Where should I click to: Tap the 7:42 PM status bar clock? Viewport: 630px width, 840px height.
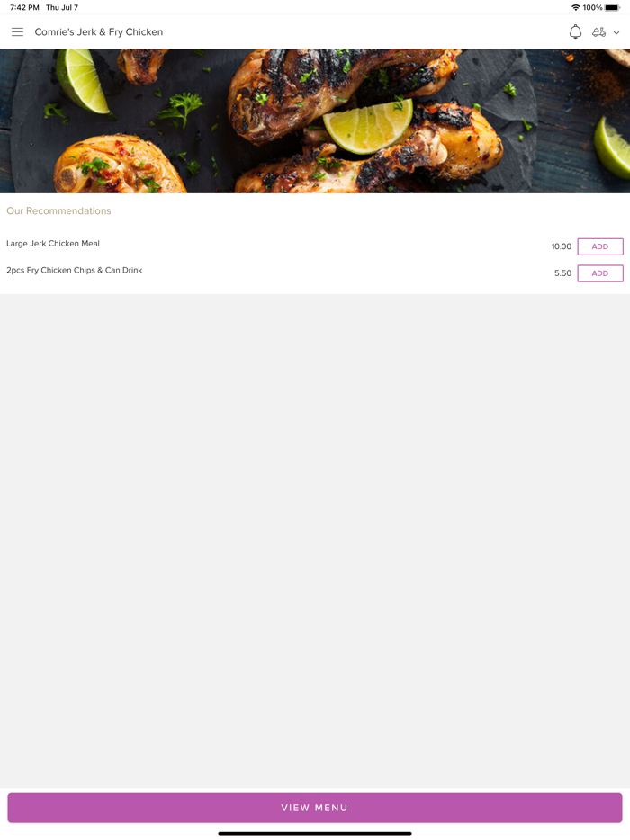tap(24, 7)
